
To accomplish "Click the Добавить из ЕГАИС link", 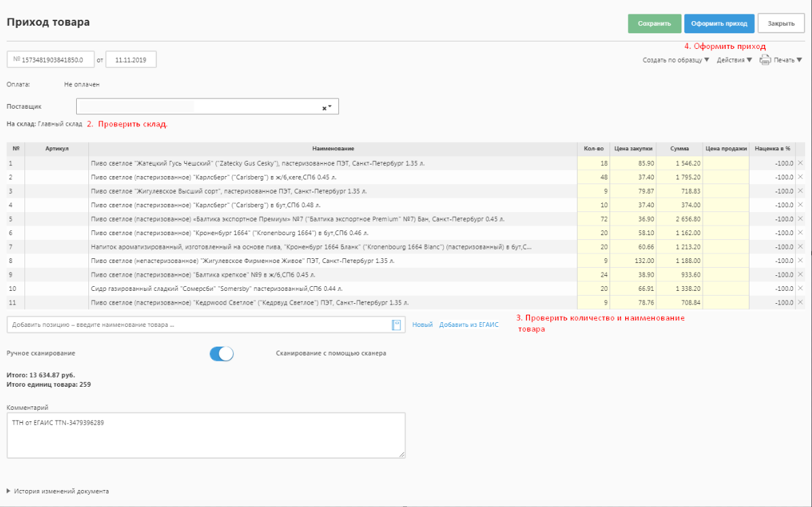I will point(469,325).
